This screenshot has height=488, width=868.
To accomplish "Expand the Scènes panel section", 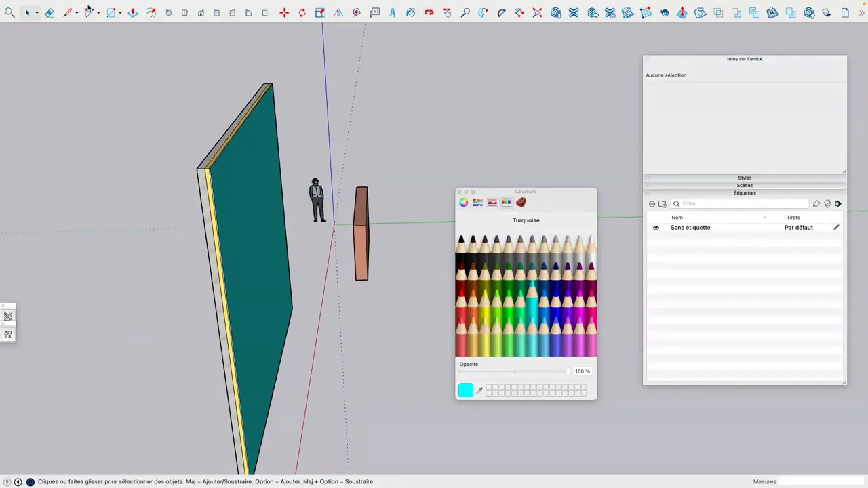I will click(745, 185).
